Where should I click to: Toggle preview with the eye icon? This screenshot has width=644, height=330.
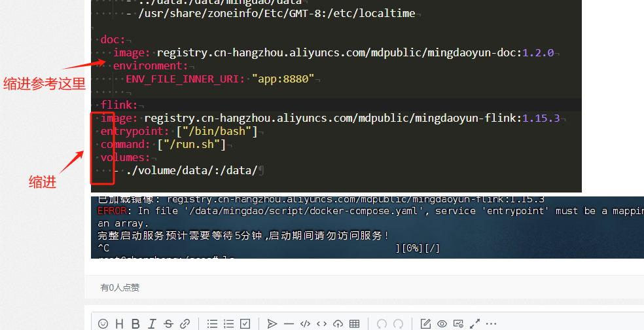[x=442, y=324]
